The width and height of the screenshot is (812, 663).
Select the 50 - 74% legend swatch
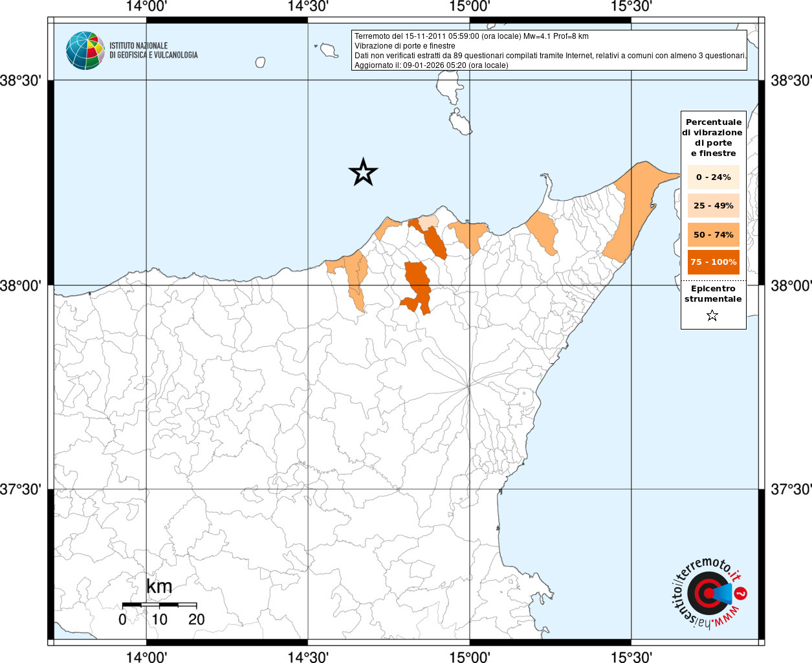coord(713,234)
